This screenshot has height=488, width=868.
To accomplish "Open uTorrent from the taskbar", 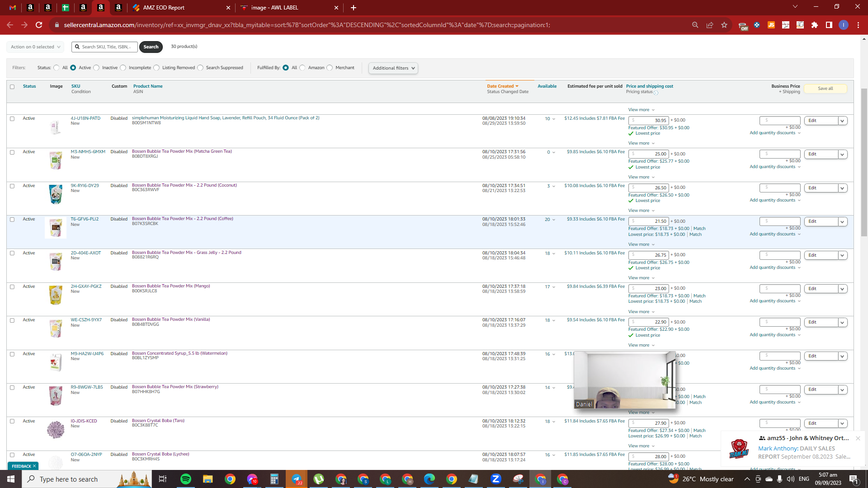I will [x=319, y=479].
